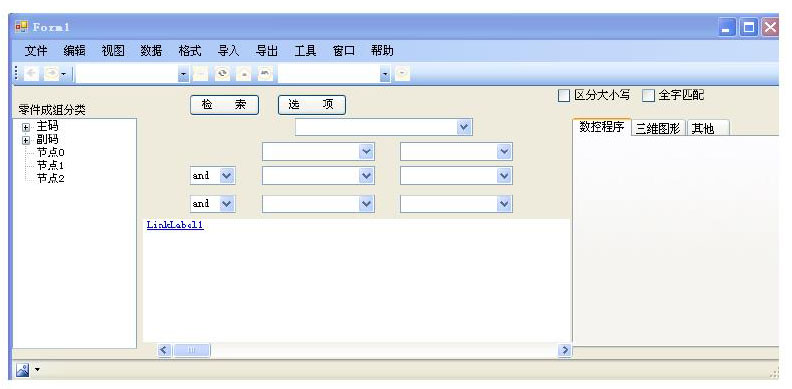The image size is (792, 389).
Task: Enable the 全字匹配 checkbox
Action: coord(648,95)
